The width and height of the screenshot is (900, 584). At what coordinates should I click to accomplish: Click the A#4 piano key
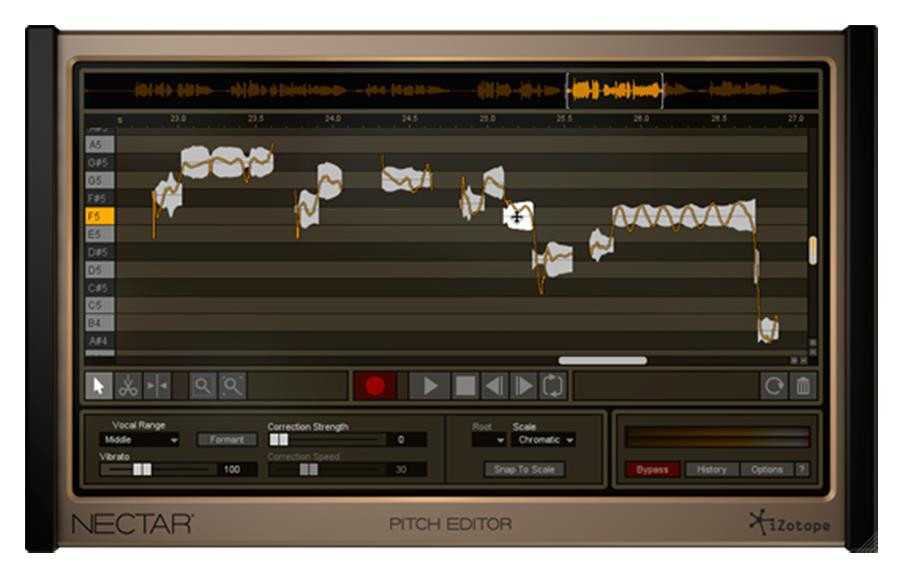point(100,341)
